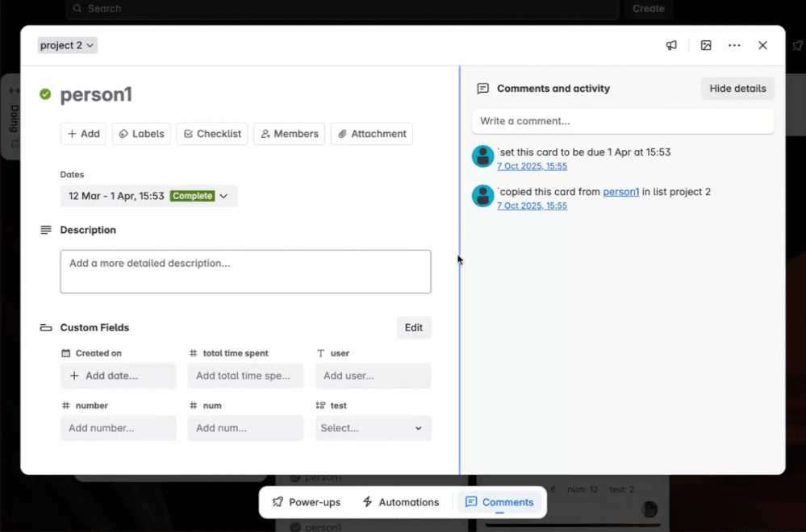Screen dimensions: 806x532
Task: Open the timestamp under copied this card activity
Action: click(532, 206)
